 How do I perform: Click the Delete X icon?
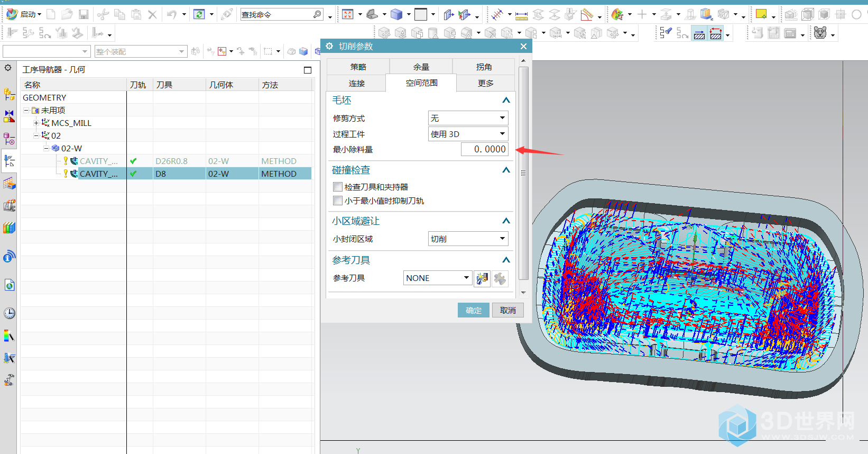pyautogui.click(x=152, y=14)
